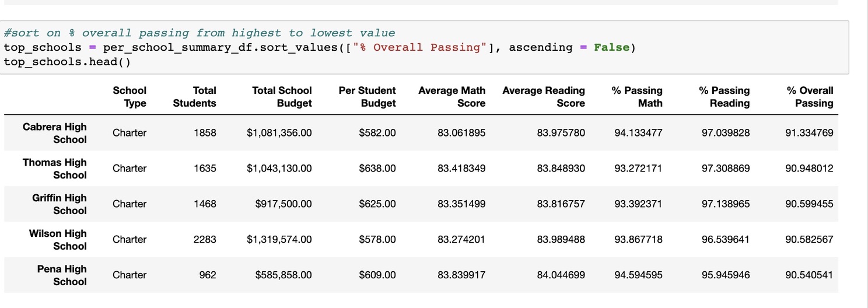
Task: Click Charter type in Wilson row
Action: click(129, 240)
